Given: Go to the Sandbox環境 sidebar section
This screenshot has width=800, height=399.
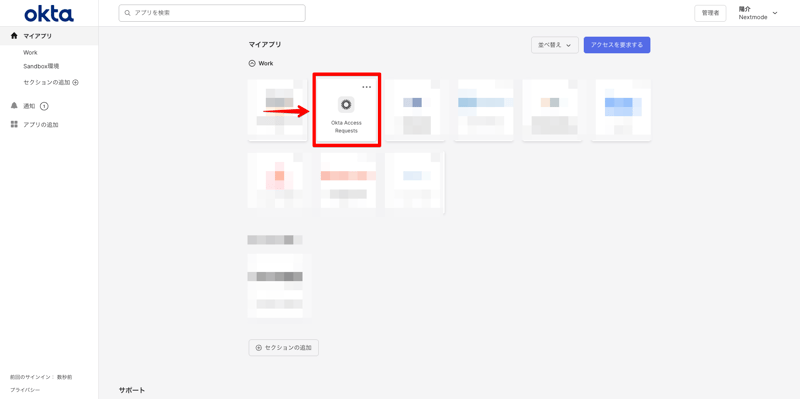Looking at the screenshot, I should click(x=41, y=66).
